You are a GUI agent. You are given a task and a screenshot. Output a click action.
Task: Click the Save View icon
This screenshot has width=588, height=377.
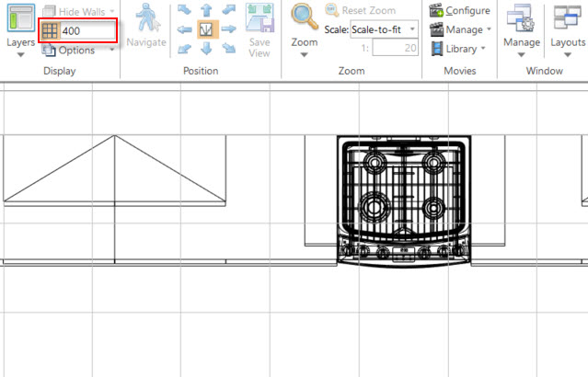(259, 18)
